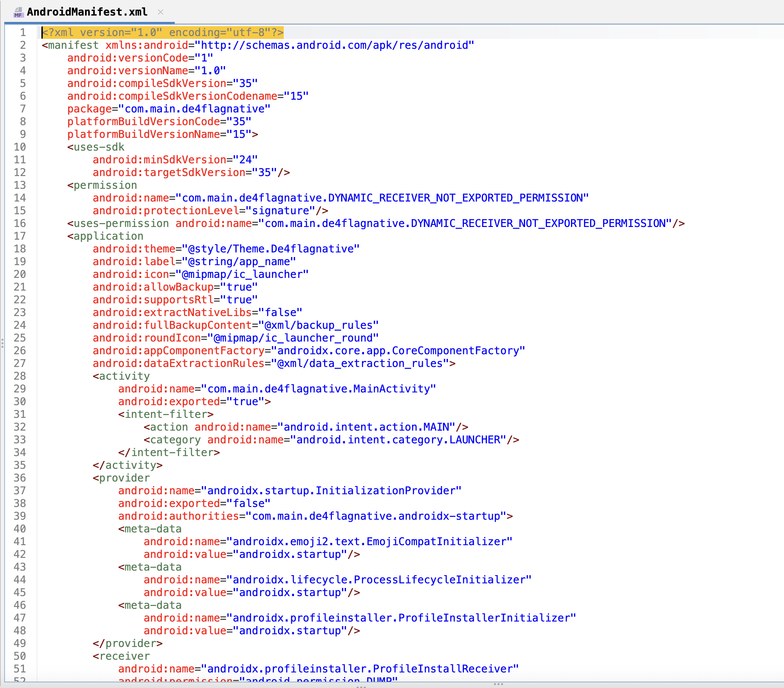
Task: Click the closing provider tag
Action: point(128,643)
